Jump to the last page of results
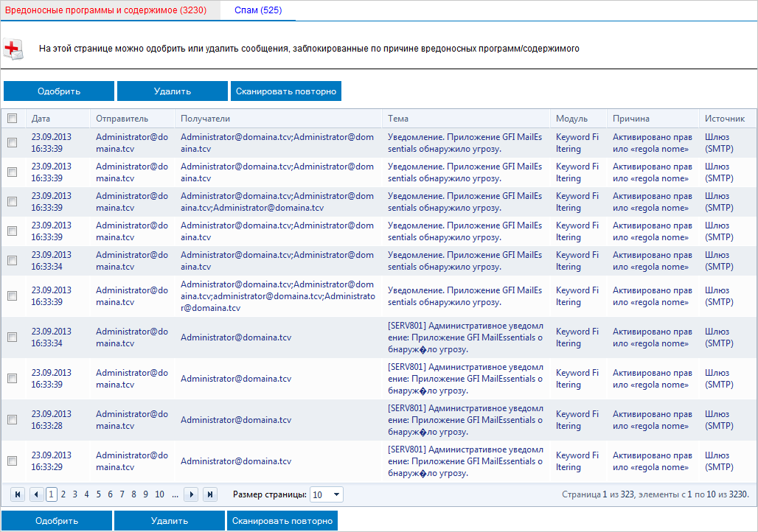 tap(210, 494)
